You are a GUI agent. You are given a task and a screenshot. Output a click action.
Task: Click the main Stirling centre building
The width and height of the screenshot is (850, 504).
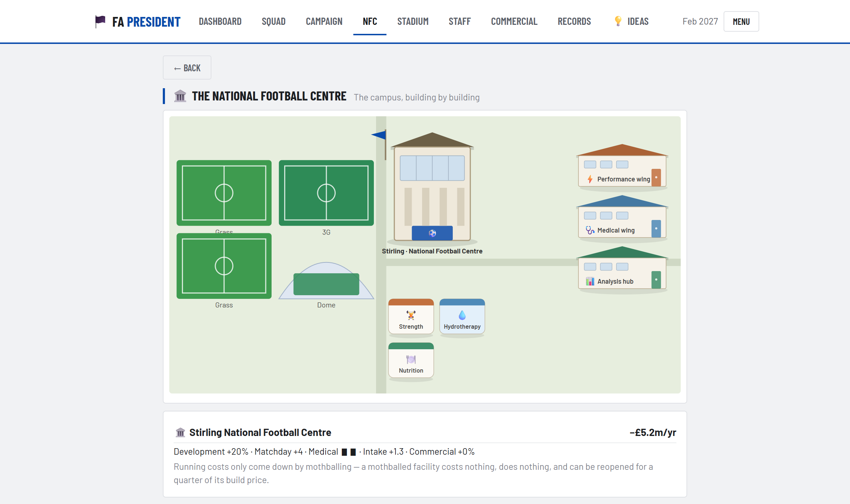(432, 187)
